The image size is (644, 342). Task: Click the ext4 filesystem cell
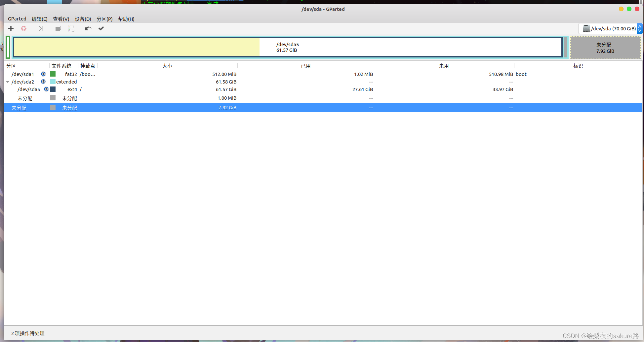pos(72,89)
